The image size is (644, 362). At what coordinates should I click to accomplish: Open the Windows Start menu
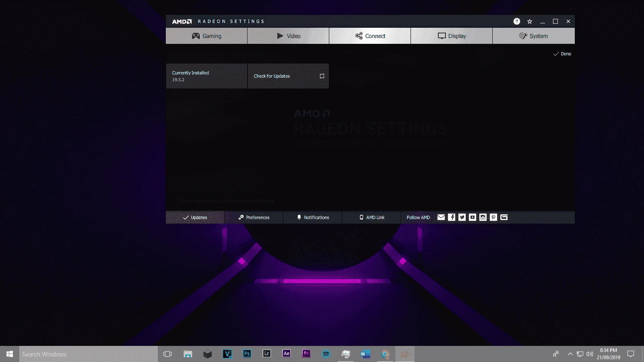point(10,354)
